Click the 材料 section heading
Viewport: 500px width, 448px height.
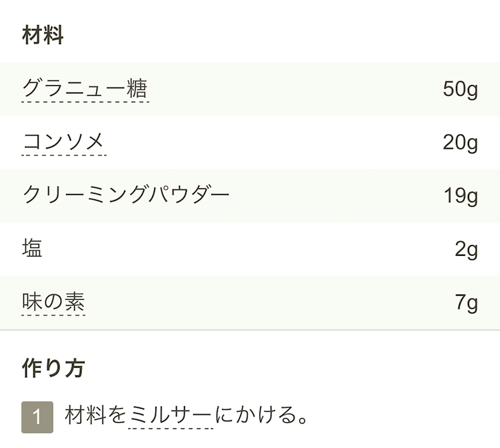42,36
